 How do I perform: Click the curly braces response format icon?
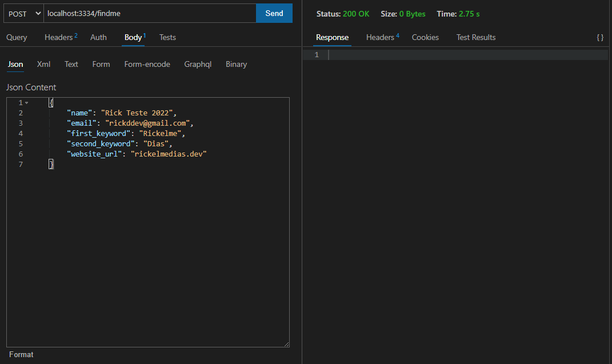pos(600,38)
